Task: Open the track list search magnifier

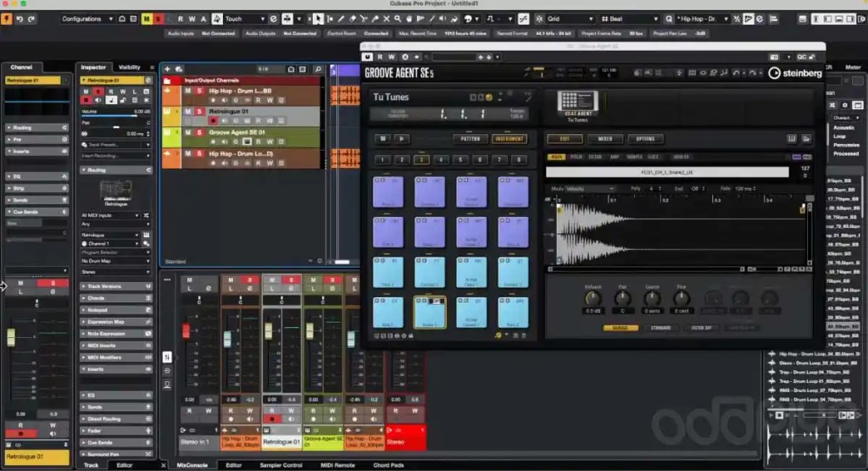Action: pyautogui.click(x=318, y=69)
